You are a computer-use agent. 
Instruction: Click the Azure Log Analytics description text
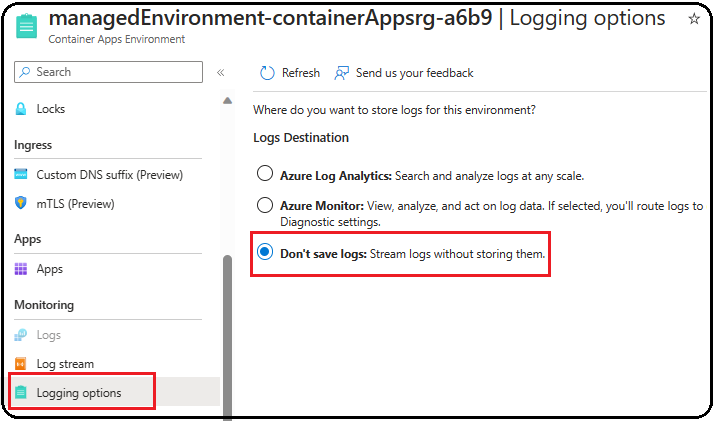[x=489, y=176]
